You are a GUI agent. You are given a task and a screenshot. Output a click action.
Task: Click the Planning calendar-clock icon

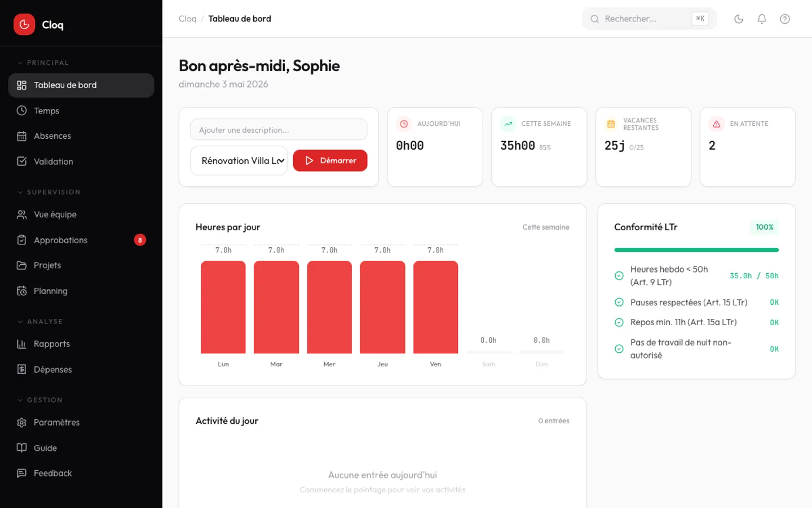point(21,291)
